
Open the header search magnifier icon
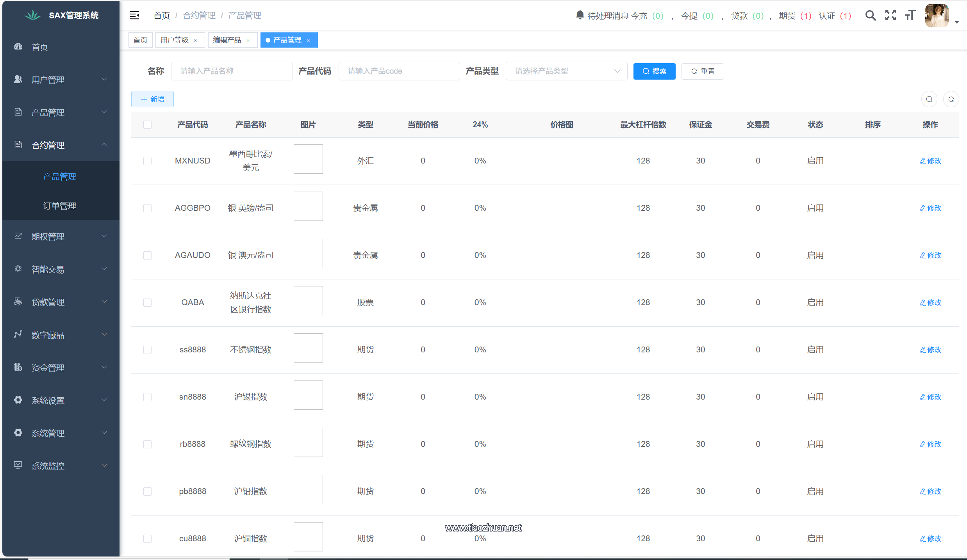point(870,16)
